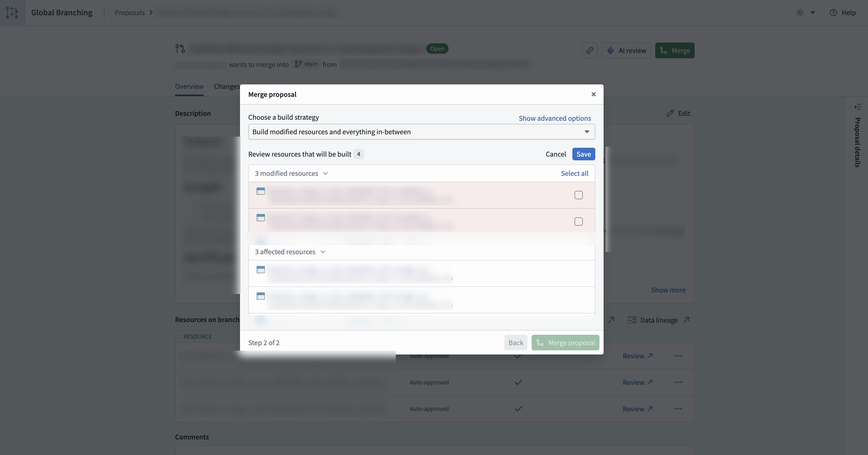
Task: Open the Proposals breadcrumb
Action: (x=130, y=12)
